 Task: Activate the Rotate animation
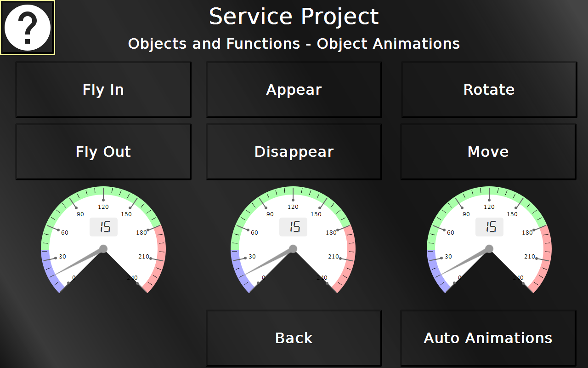[x=488, y=90]
